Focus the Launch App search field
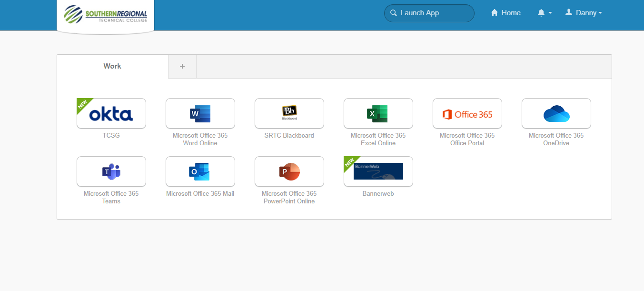The image size is (644, 291). pos(429,13)
